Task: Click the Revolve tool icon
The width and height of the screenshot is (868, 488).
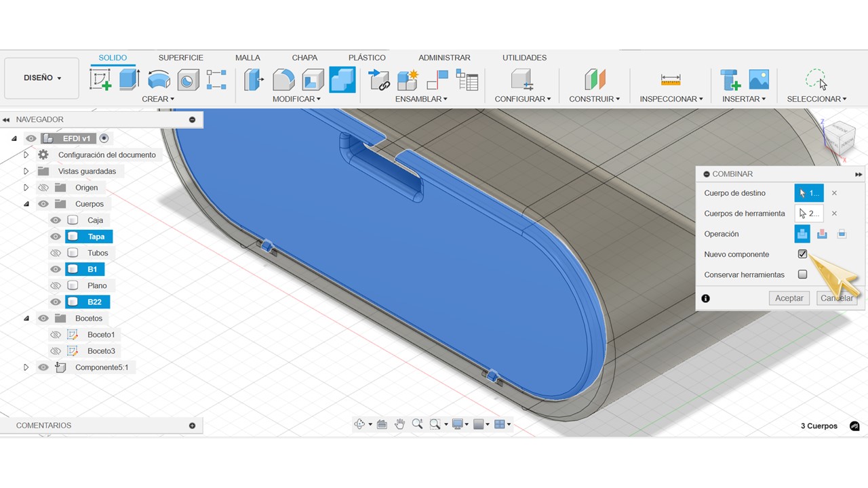Action: pos(159,79)
